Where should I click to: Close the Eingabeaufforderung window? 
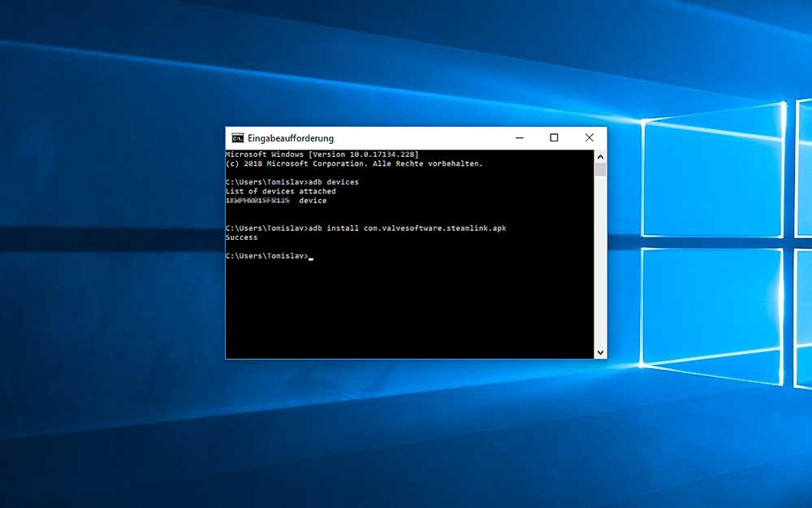pyautogui.click(x=590, y=137)
